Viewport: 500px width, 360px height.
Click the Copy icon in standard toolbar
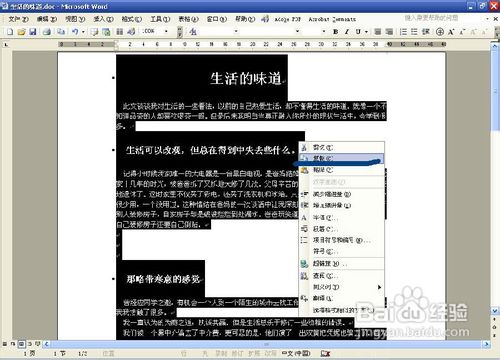tap(61, 32)
